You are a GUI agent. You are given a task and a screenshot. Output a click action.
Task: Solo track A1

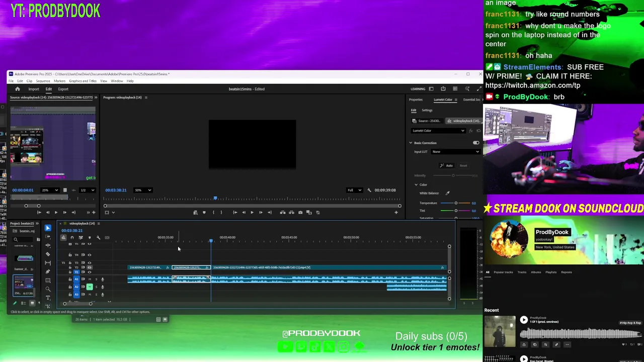[96, 280]
